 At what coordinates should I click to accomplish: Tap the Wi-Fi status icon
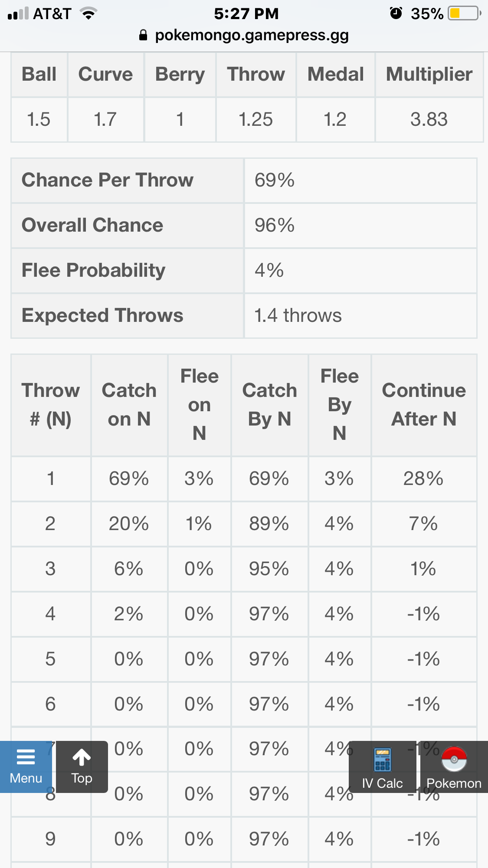pyautogui.click(x=88, y=14)
